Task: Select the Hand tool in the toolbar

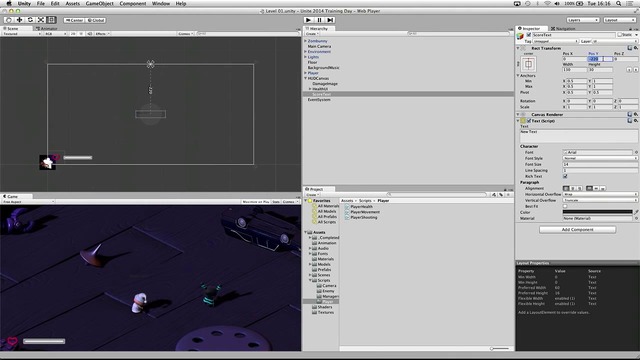Action: (x=8, y=20)
